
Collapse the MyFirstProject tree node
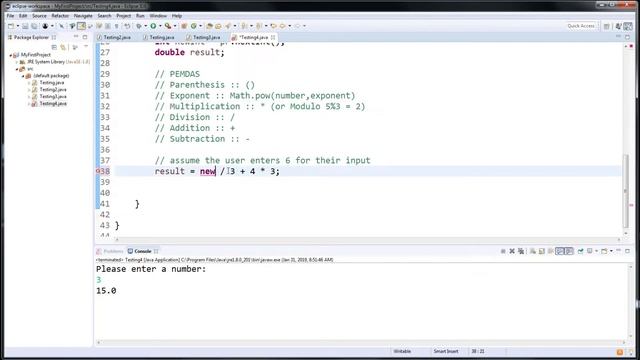(x=11, y=55)
